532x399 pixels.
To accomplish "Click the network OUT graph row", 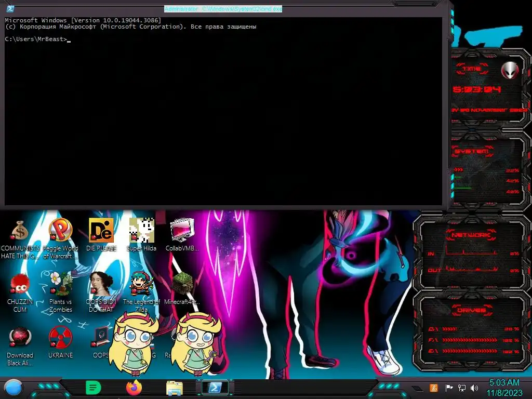I will click(474, 270).
